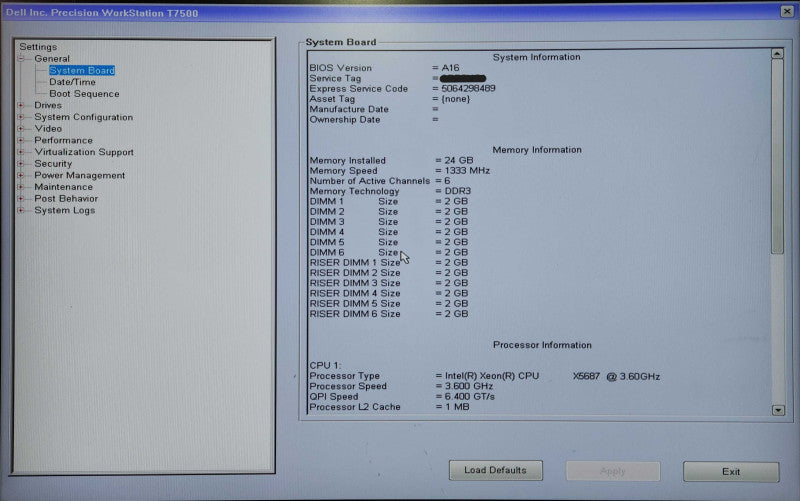Close the BIOS setup window
800x501 pixels.
coord(787,11)
